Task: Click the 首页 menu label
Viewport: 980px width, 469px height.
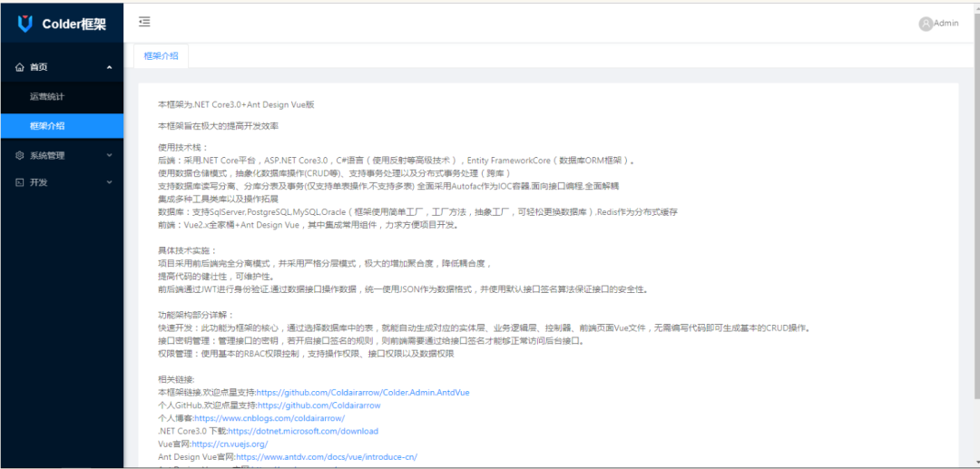Action: [x=39, y=67]
